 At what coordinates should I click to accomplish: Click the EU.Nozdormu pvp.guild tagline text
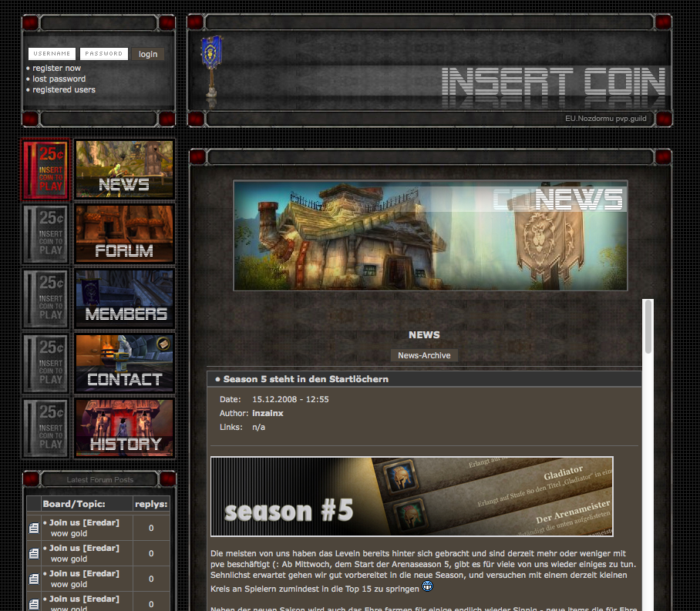(605, 119)
